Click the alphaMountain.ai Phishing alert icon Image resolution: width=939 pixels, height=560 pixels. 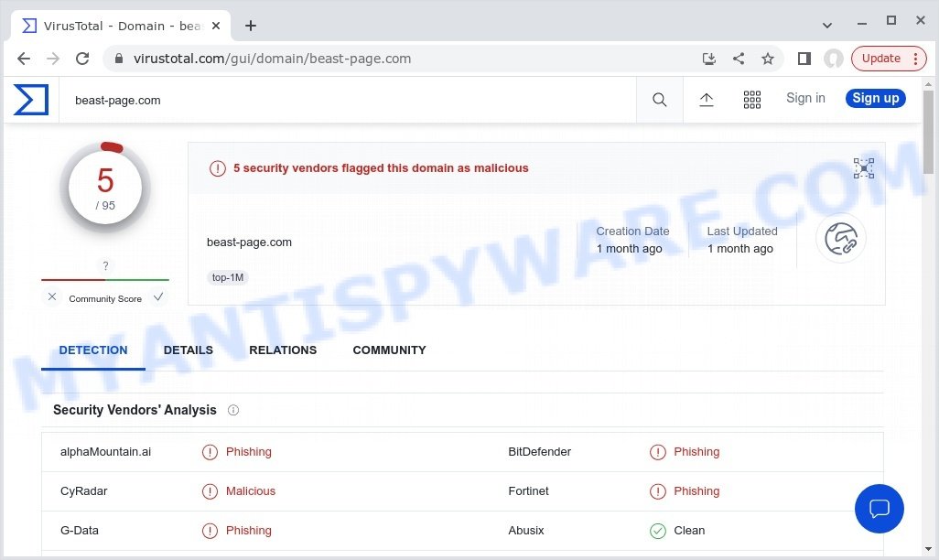pos(210,452)
